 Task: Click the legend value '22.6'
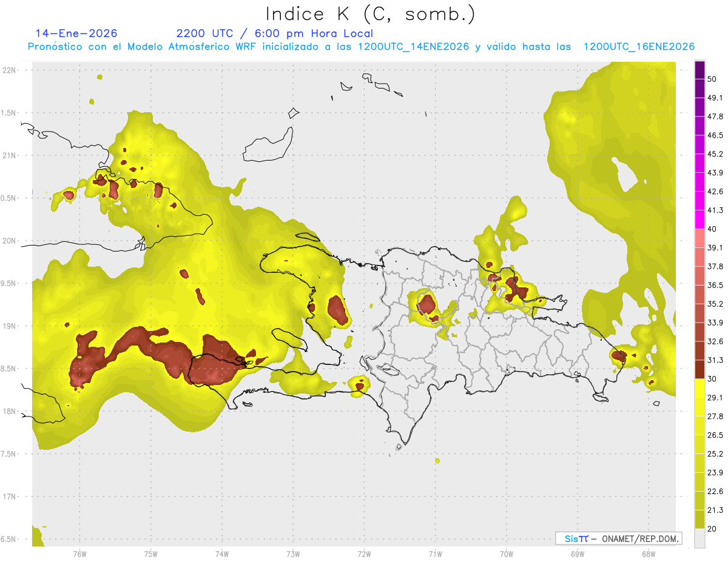click(715, 492)
